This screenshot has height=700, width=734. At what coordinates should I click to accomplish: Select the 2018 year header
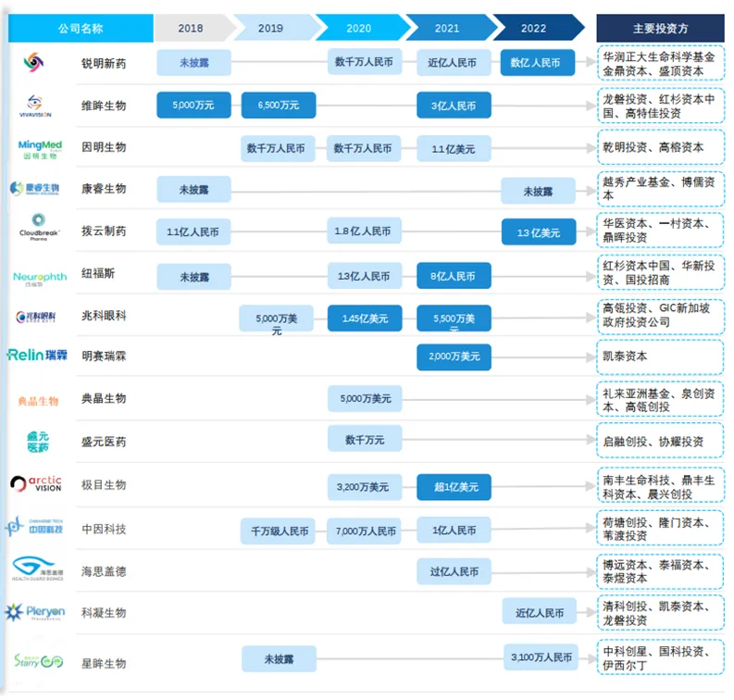point(194,28)
